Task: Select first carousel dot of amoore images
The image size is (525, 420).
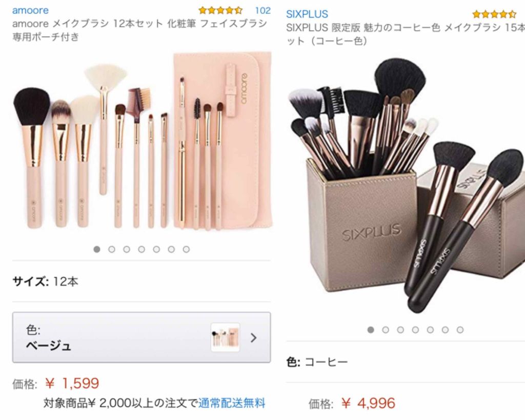Action: 97,249
